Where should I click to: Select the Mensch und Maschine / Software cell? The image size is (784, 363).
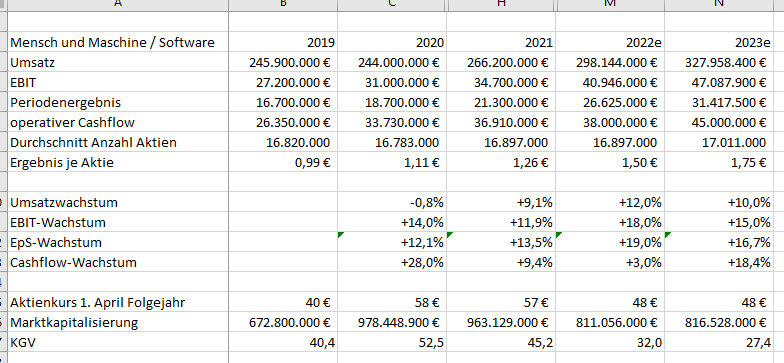118,42
